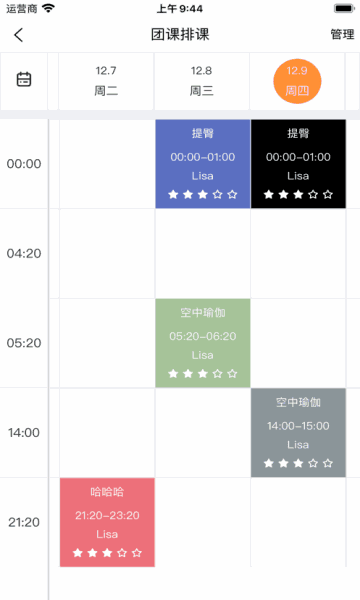Click the first star on 哈哈哈 class

click(x=78, y=553)
